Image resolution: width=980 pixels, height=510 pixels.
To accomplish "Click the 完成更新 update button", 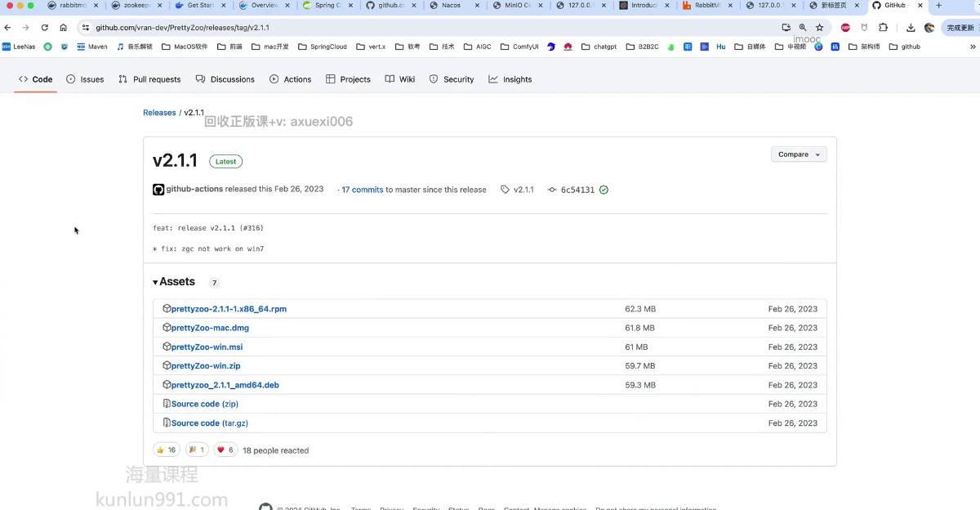I will point(960,27).
